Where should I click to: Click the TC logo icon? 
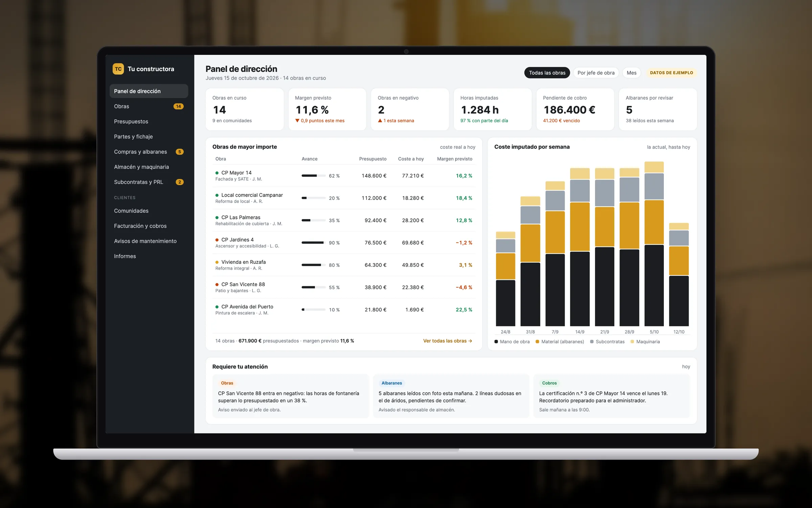[x=118, y=69]
